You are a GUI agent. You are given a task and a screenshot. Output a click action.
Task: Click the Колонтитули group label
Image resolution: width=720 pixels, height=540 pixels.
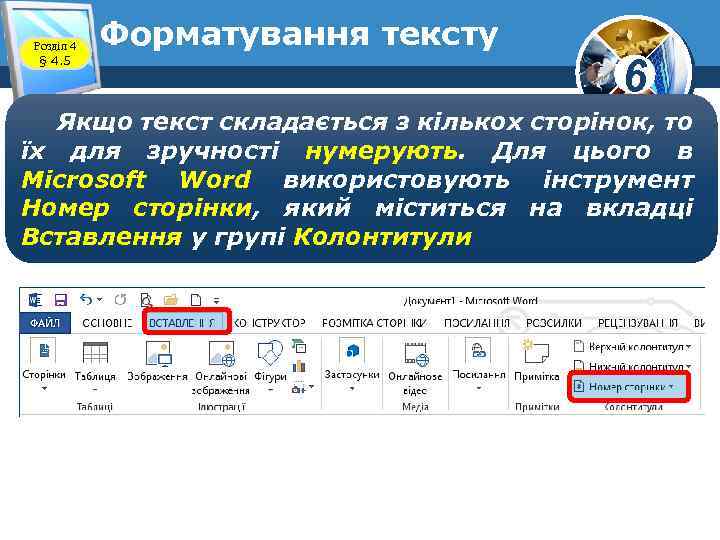click(634, 407)
